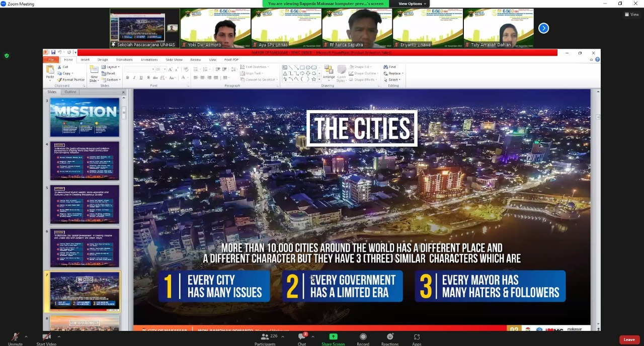Unmute the microphone
Screen dimensions: 644x346
tap(15, 338)
